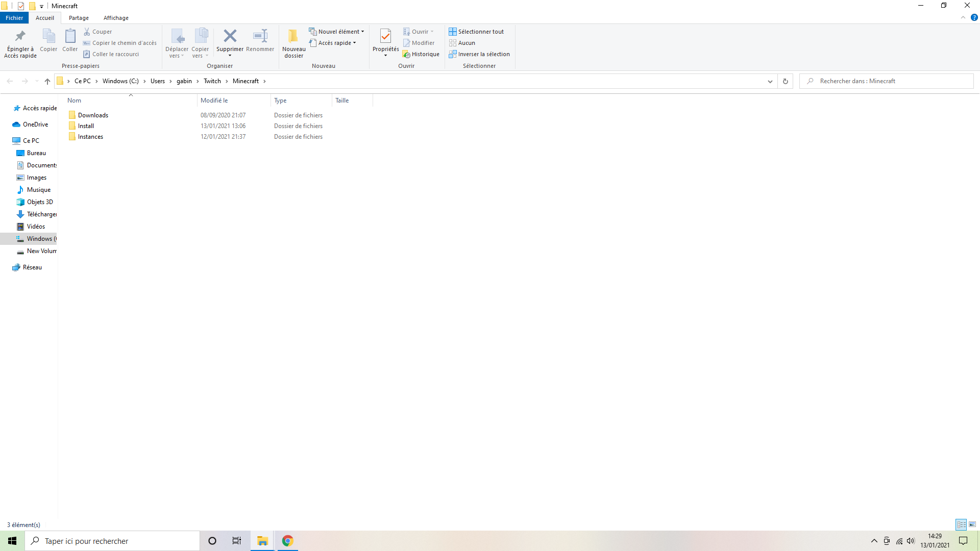
Task: Click Copier le chemin d'accès
Action: [x=120, y=43]
